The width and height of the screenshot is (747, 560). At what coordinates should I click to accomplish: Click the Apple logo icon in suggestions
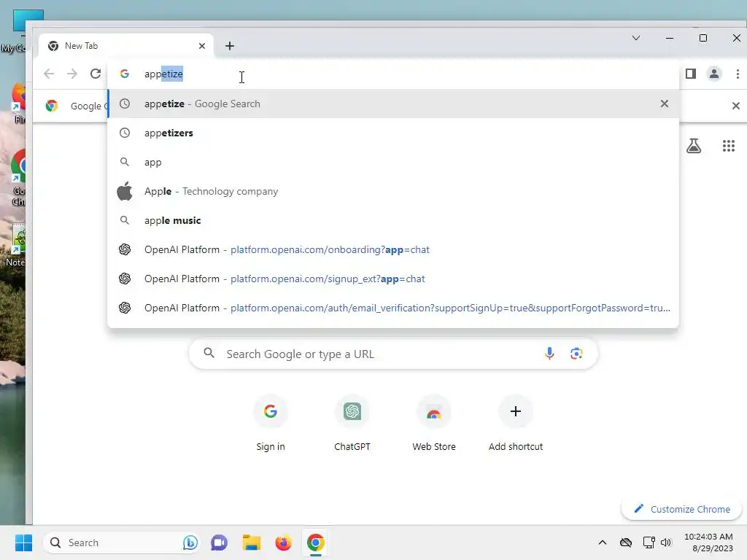pos(125,192)
